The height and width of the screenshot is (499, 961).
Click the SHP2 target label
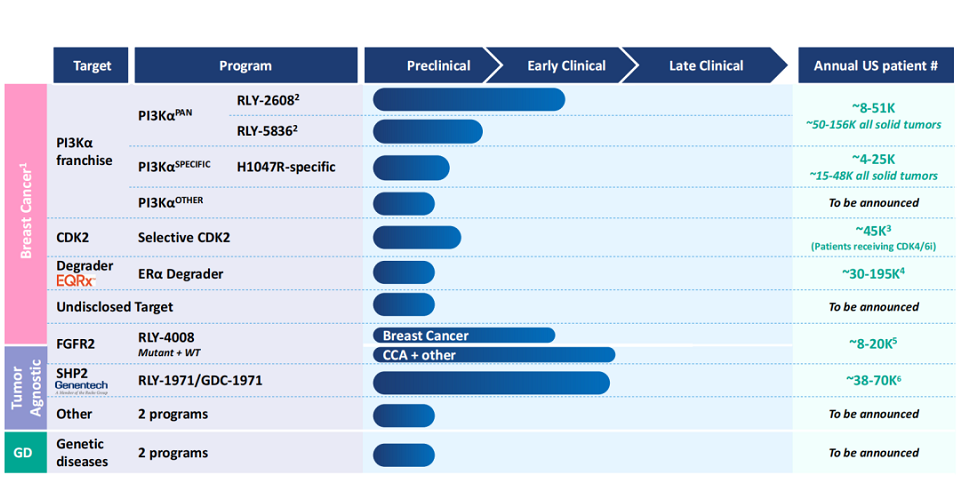click(x=72, y=373)
